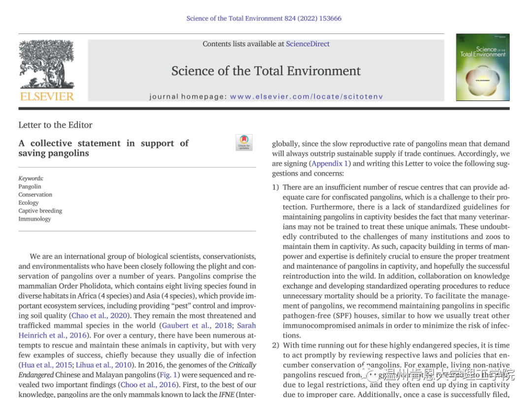Click the Science of the Total Environment title
532x398 pixels.
point(266,71)
